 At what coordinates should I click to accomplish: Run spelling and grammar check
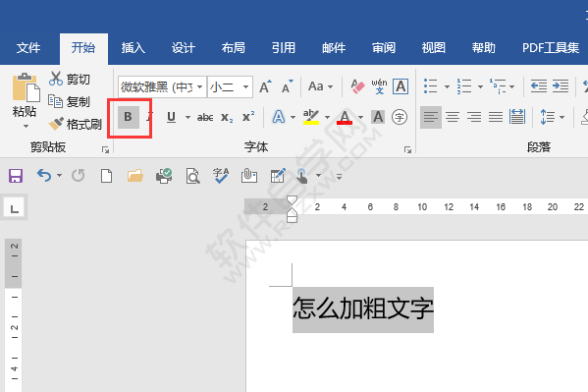click(x=221, y=175)
